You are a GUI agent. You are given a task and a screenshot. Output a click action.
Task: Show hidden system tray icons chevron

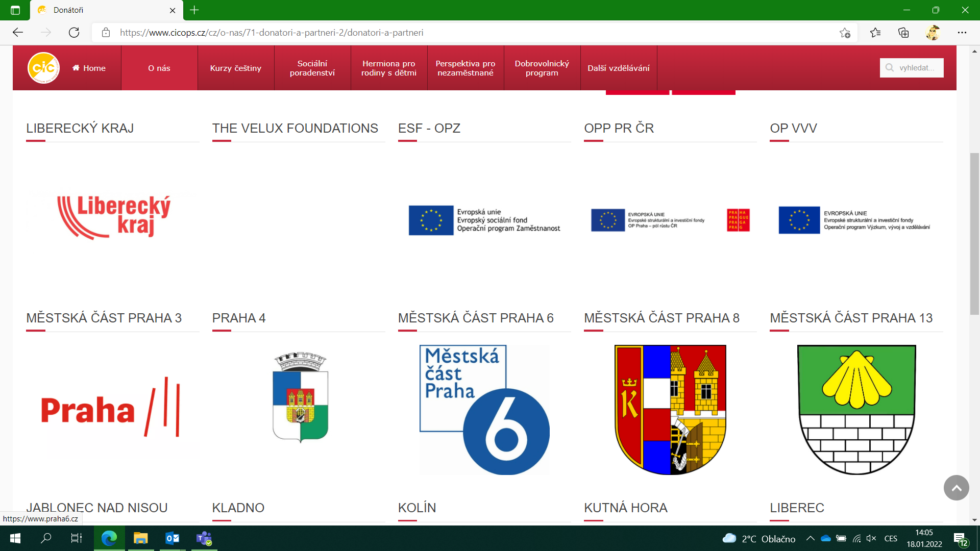pyautogui.click(x=810, y=538)
